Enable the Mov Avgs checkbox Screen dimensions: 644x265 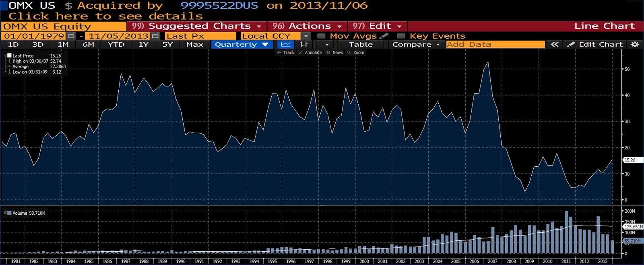[321, 36]
